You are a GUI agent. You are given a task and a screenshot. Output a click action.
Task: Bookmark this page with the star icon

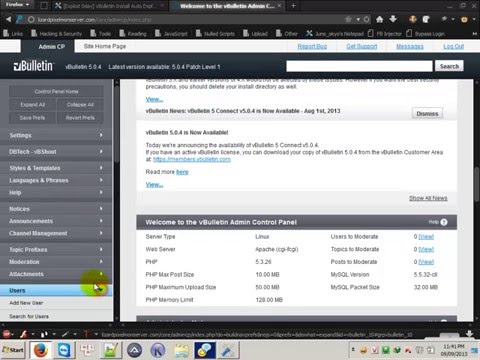348,19
